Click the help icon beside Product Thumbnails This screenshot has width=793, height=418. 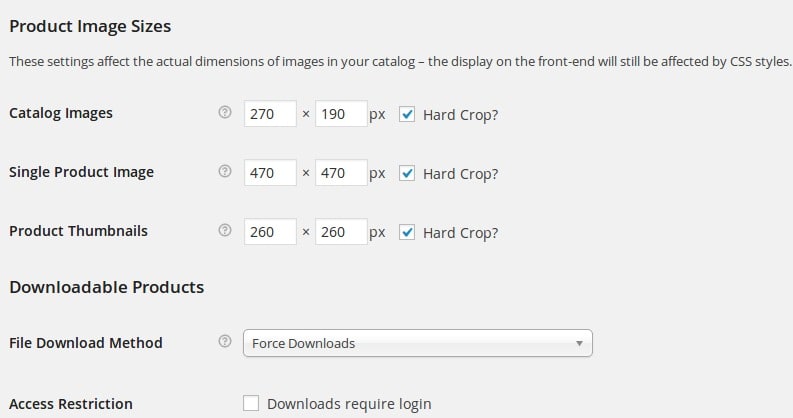tap(225, 230)
